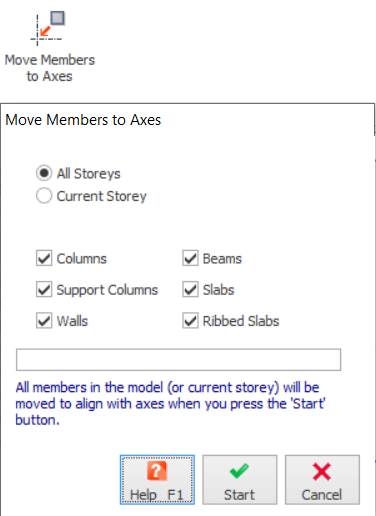376x516 pixels.
Task: Click the Start button label
Action: point(239,495)
